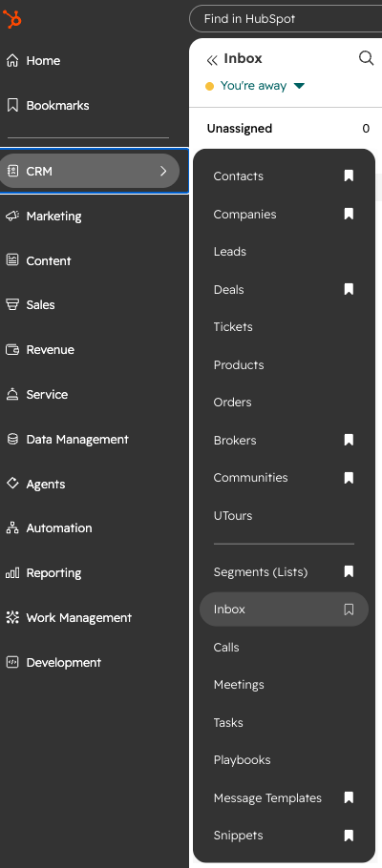Toggle bookmark for Contacts
Screen dimensions: 382x868
[349, 176]
